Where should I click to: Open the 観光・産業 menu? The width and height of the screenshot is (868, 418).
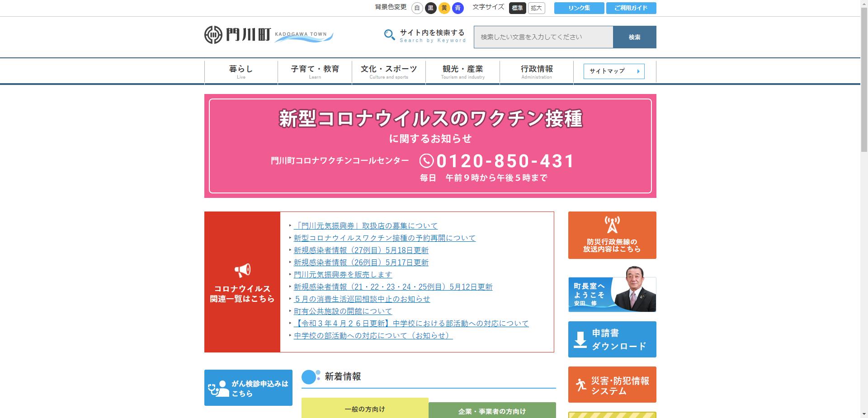pyautogui.click(x=462, y=71)
